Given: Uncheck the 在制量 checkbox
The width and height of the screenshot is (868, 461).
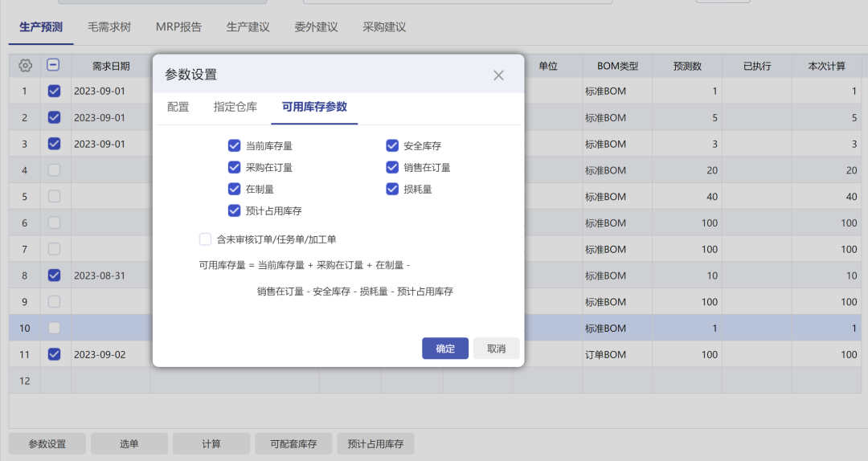Looking at the screenshot, I should pos(234,189).
